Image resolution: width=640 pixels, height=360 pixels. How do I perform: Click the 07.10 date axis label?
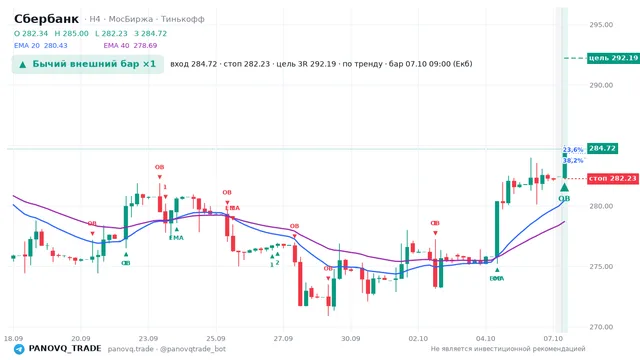[553, 338]
